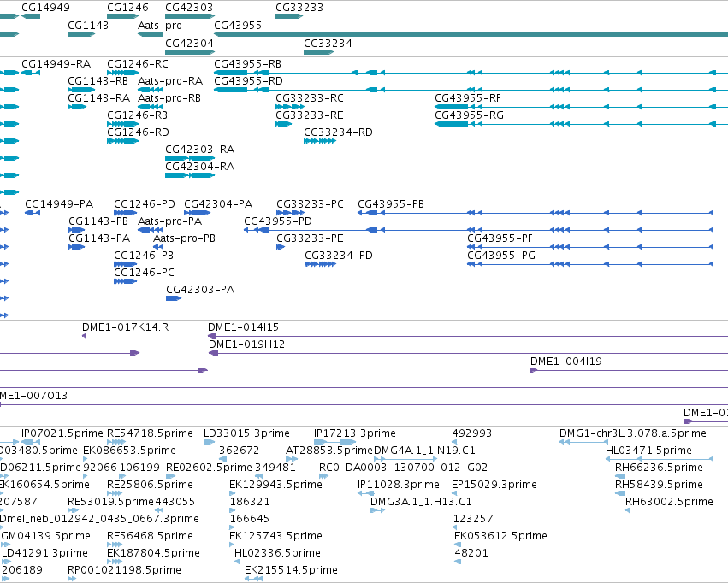The width and height of the screenshot is (728, 583).
Task: Select protein CG43955-PD label
Action: [278, 221]
